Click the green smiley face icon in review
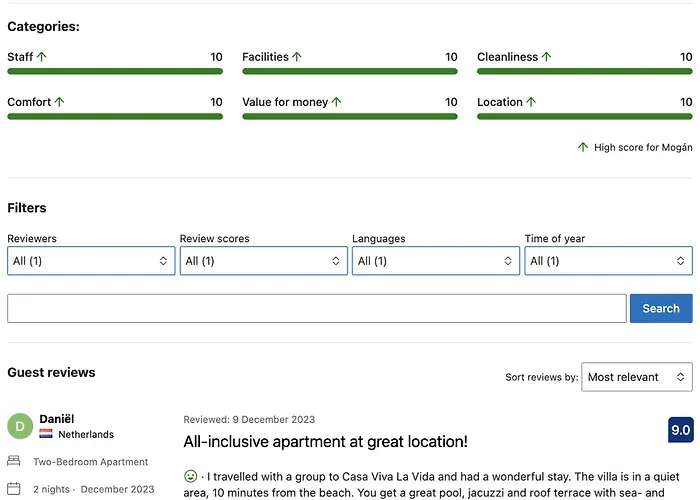 pos(191,476)
